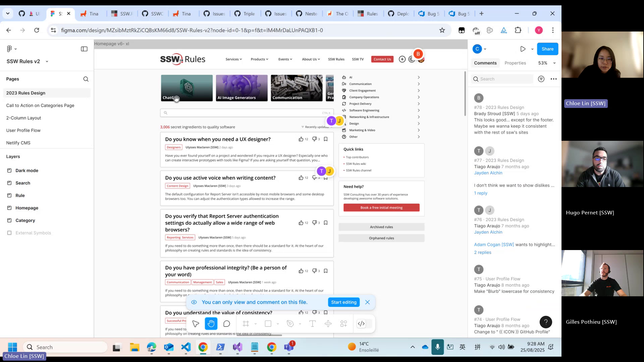Open comments more options ellipsis

[554, 79]
